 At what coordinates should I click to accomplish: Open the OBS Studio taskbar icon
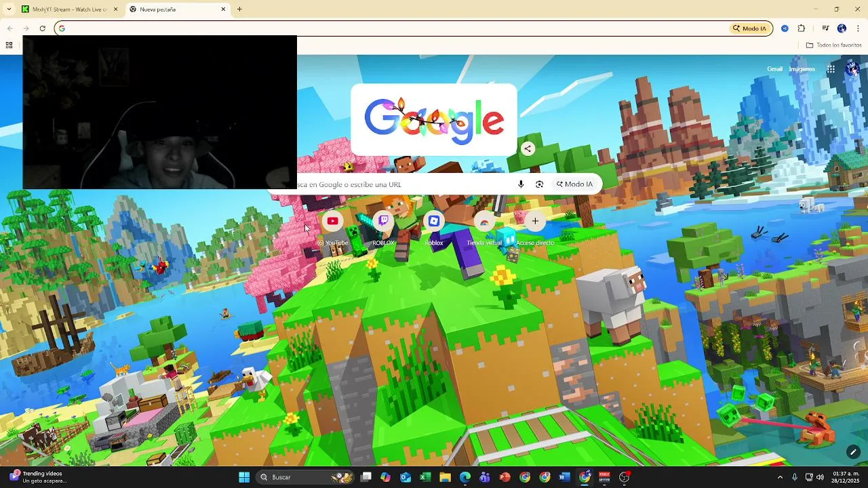625,477
